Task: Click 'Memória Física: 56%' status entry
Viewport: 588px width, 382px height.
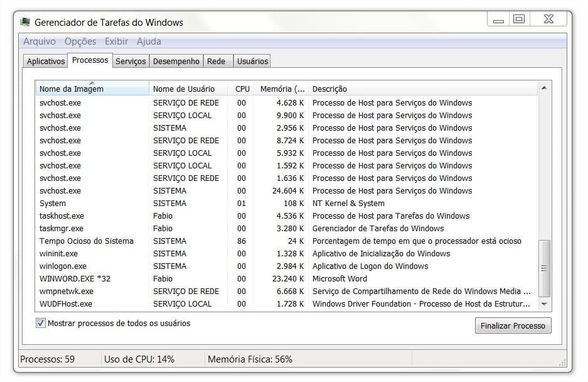Action: pos(250,359)
